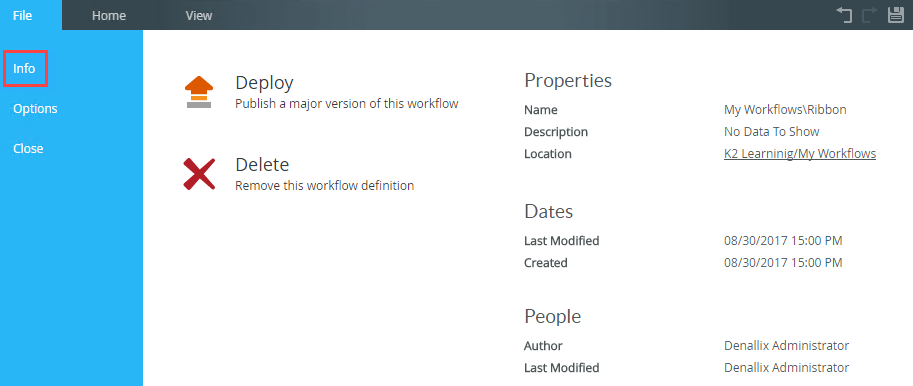Click the Author value Denallix Administrator

click(786, 346)
